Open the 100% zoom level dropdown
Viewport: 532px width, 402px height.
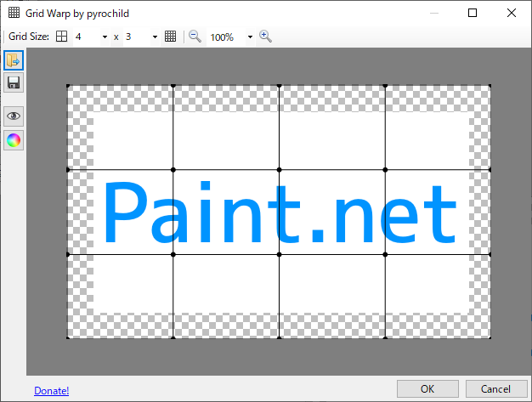[x=250, y=37]
